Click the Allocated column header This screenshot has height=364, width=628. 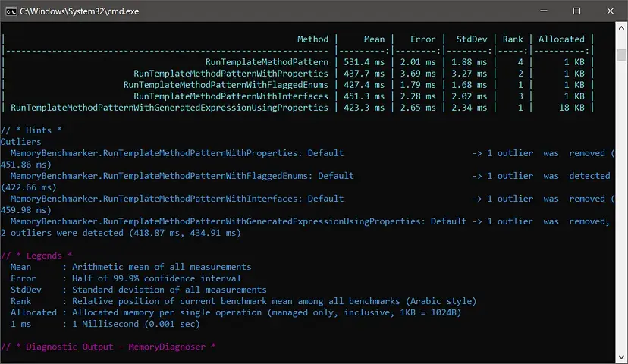(561, 39)
